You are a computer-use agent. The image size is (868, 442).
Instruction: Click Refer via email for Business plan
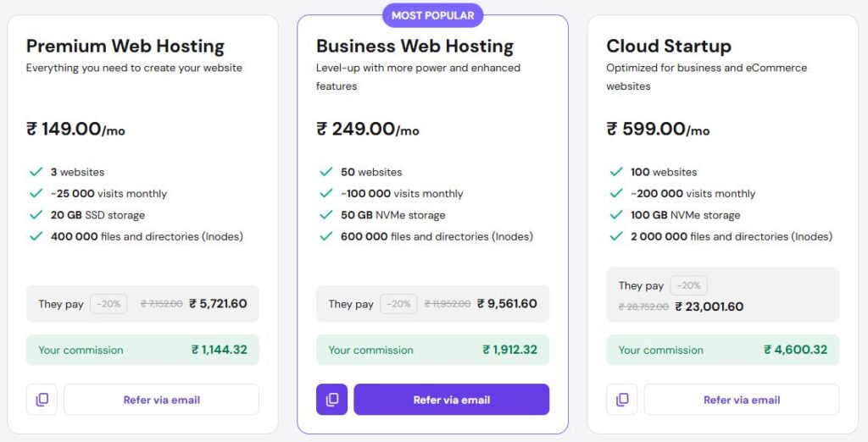coord(451,400)
